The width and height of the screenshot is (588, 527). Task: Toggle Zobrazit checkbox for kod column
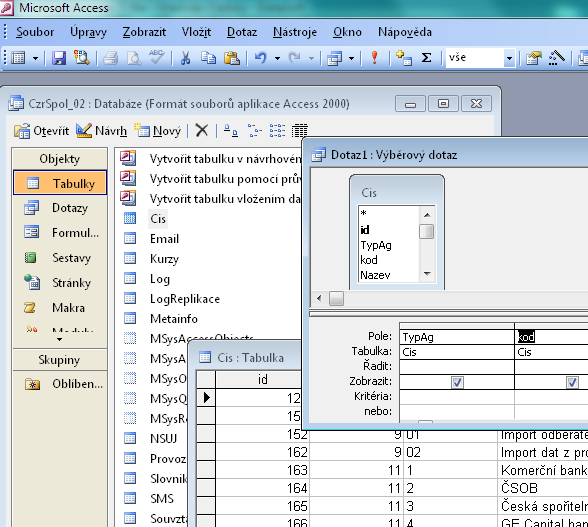pos(572,382)
